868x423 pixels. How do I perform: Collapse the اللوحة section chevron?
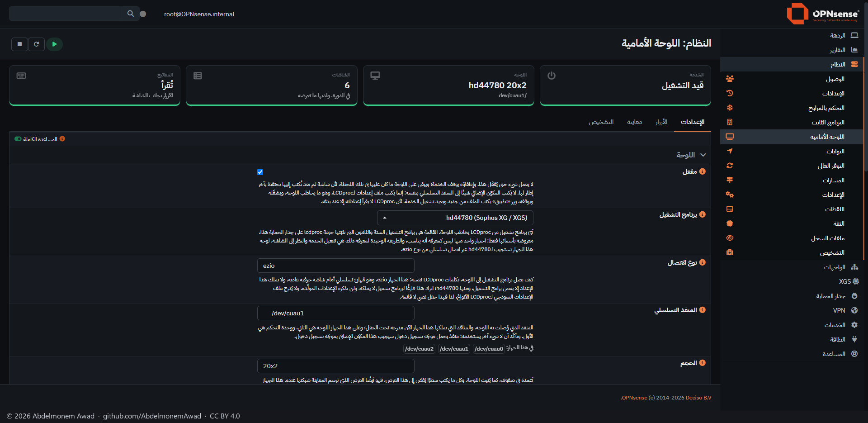click(703, 155)
